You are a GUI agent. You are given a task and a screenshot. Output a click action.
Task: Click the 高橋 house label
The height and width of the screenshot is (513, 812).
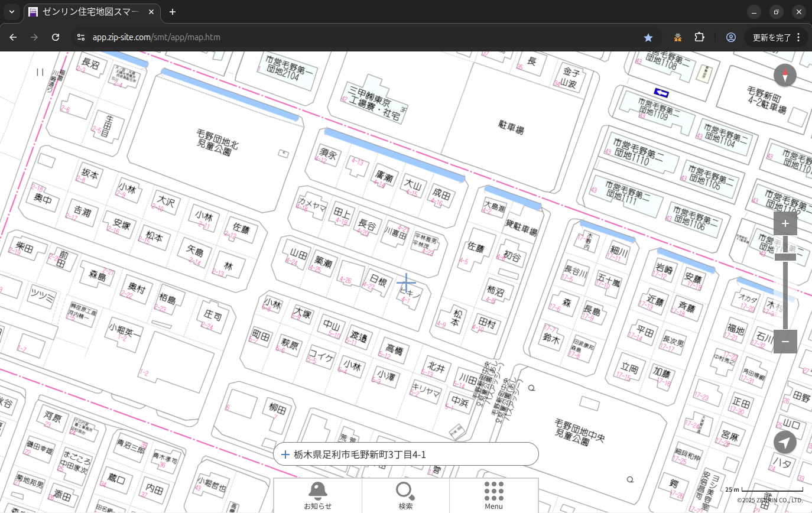[394, 348]
